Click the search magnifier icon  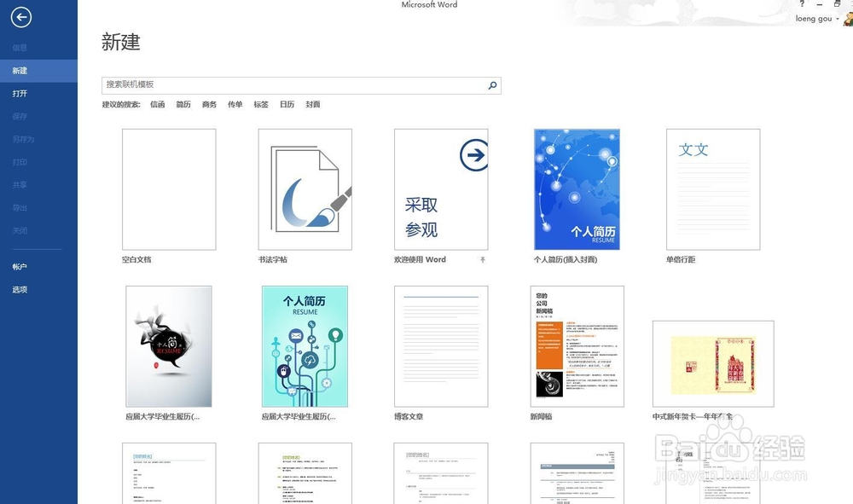tap(492, 85)
